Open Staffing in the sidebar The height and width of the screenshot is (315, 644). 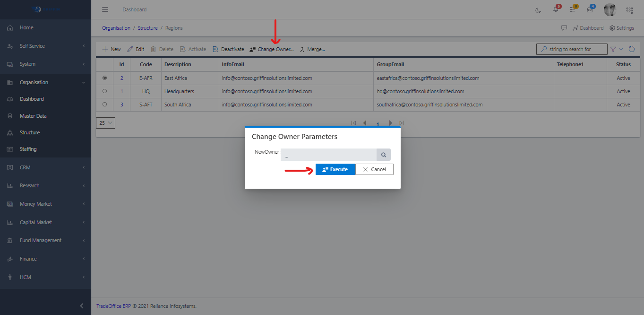[x=28, y=149]
